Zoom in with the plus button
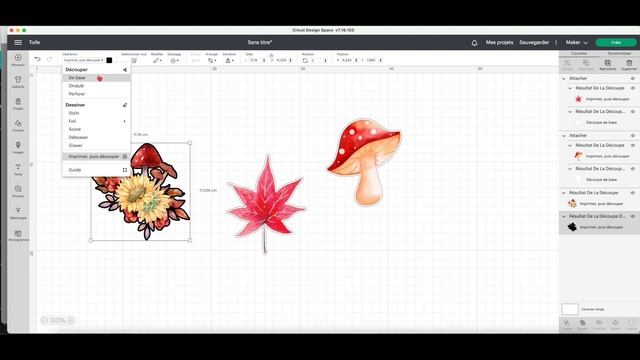The image size is (640, 360). click(71, 320)
